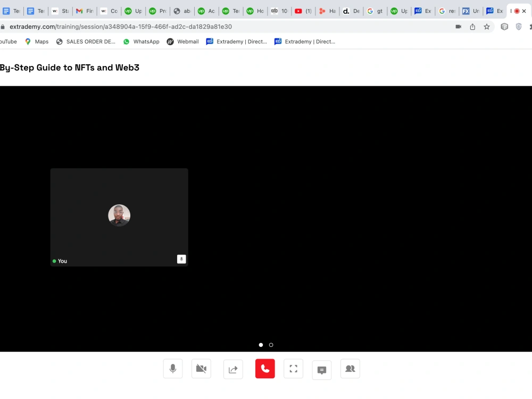Switch to the 'ab' globe tab

[x=182, y=11]
